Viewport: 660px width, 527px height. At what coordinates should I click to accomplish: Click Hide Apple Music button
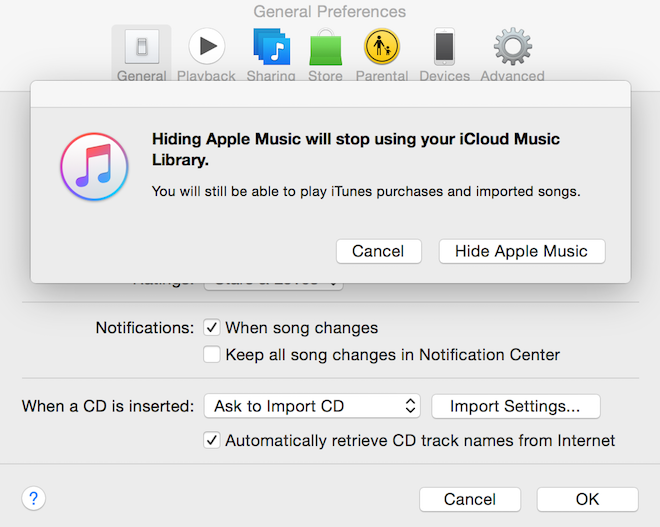(521, 251)
